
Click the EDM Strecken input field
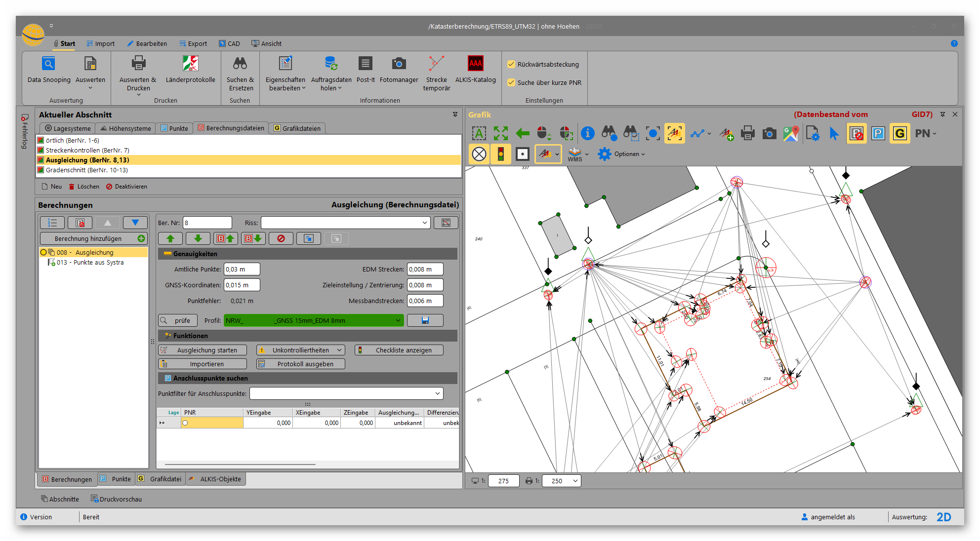coord(424,269)
